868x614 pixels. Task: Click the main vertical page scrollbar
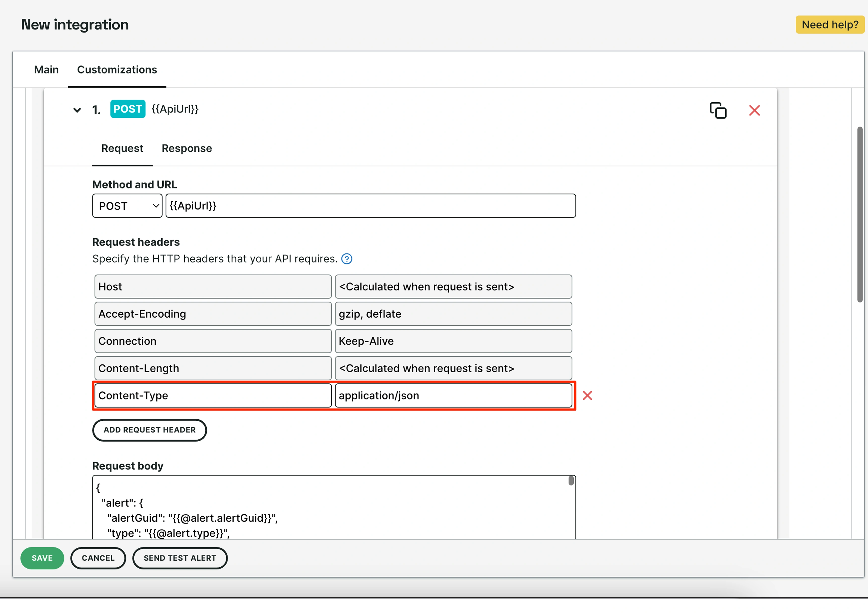click(860, 214)
